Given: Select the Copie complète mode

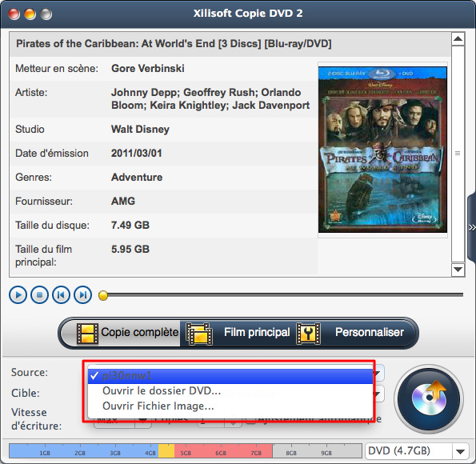Looking at the screenshot, I should 122,333.
